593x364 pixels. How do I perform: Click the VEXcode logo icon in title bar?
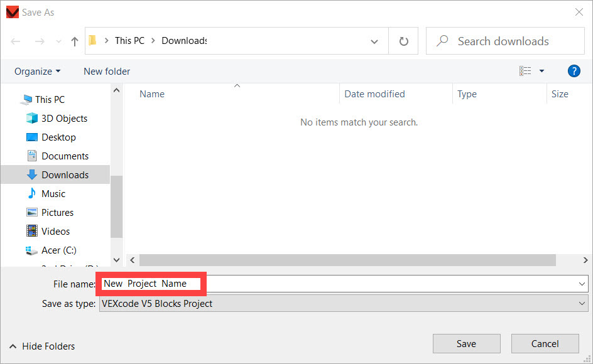13,12
